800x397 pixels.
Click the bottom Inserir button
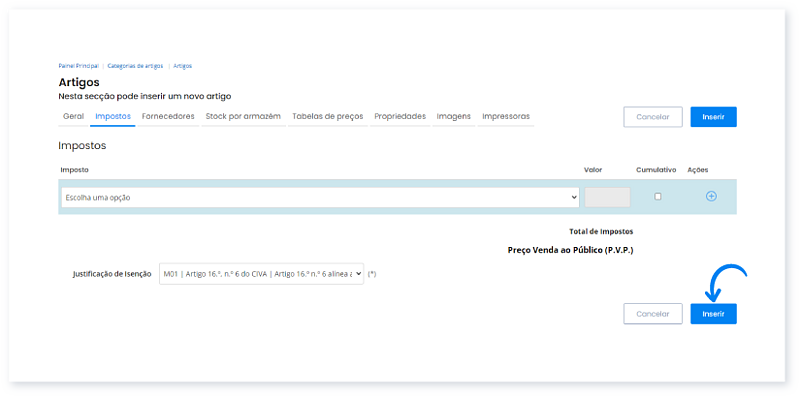point(713,314)
